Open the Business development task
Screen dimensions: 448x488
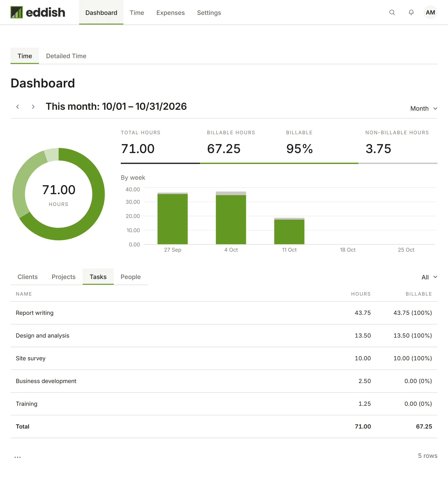(x=46, y=381)
